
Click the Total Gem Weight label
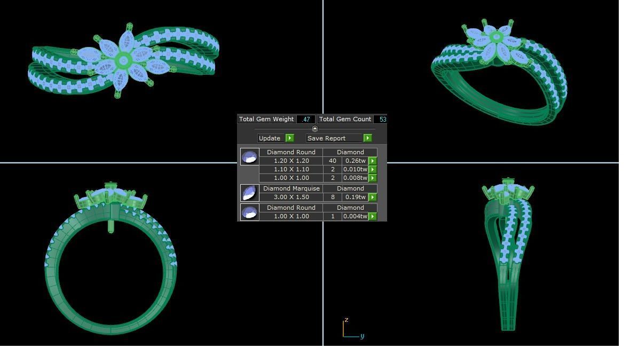(x=266, y=120)
